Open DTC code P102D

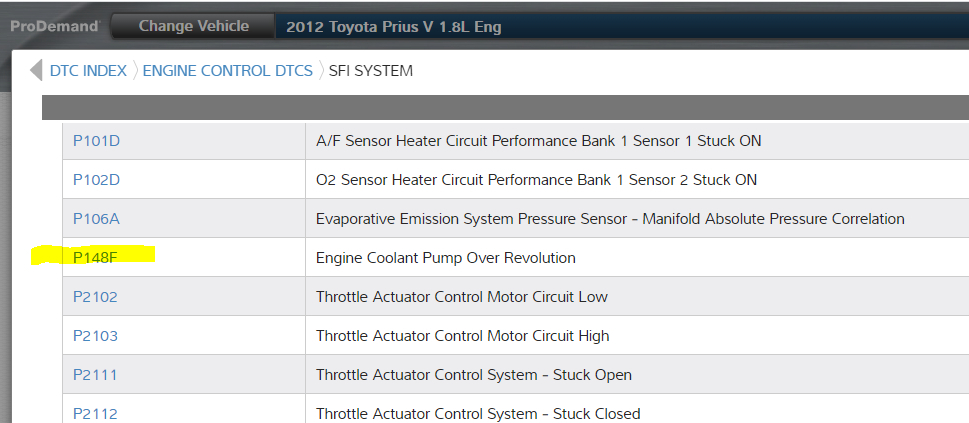click(96, 180)
